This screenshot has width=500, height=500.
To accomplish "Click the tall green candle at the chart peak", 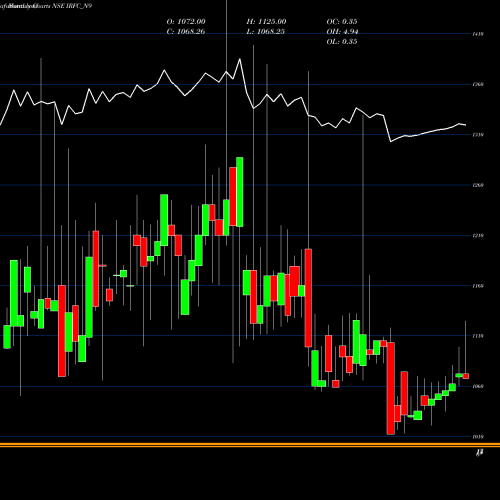I will click(x=240, y=192).
